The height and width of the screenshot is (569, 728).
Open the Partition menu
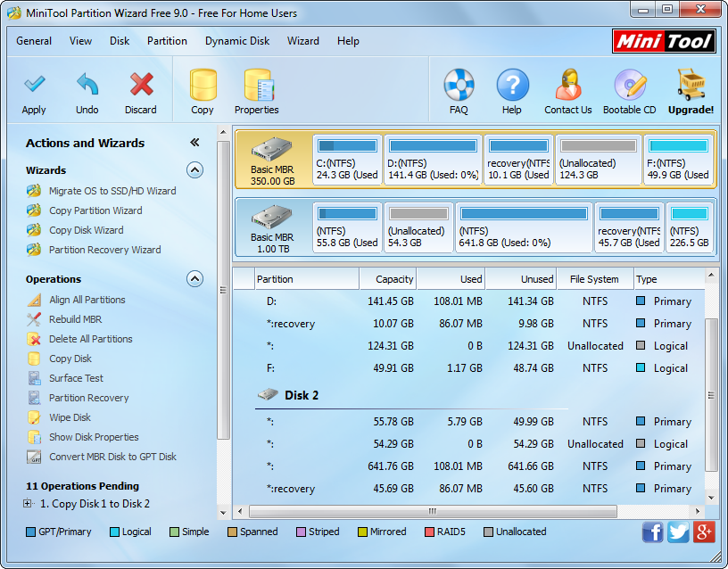(x=167, y=41)
